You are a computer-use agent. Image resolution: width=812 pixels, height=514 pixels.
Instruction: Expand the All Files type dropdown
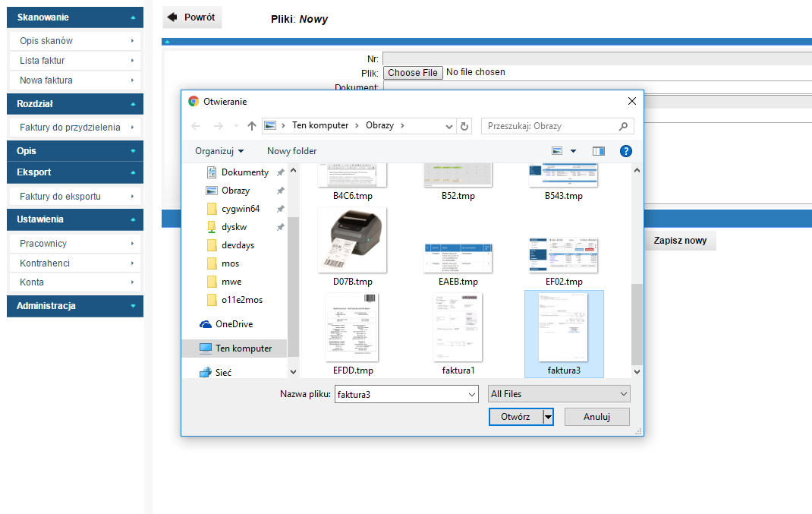pos(559,394)
